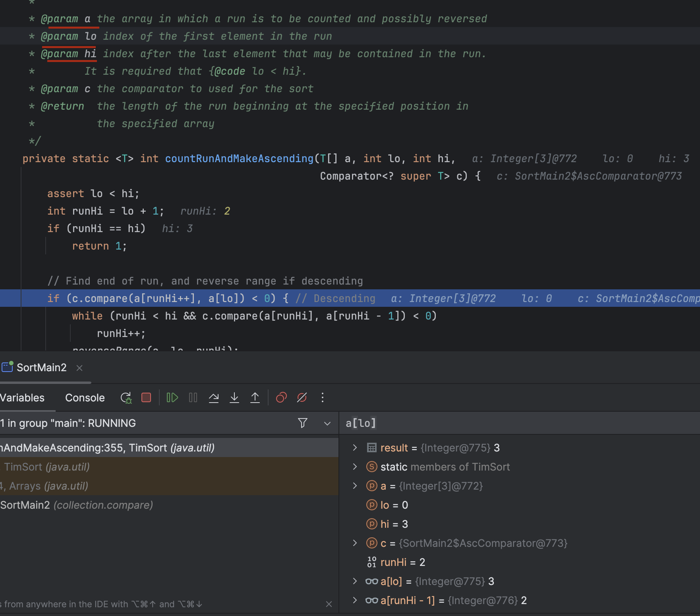Viewport: 700px width, 616px height.
Task: Select the hi = 3 variable row
Action: [x=520, y=524]
